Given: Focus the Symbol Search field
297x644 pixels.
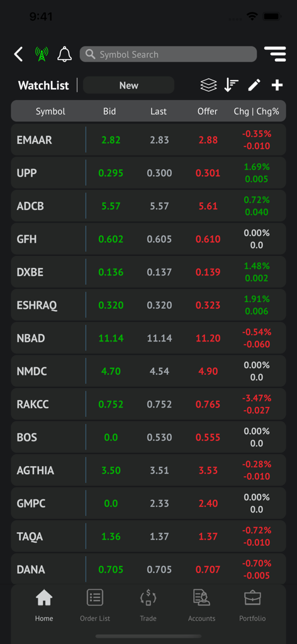Looking at the screenshot, I should pyautogui.click(x=168, y=54).
